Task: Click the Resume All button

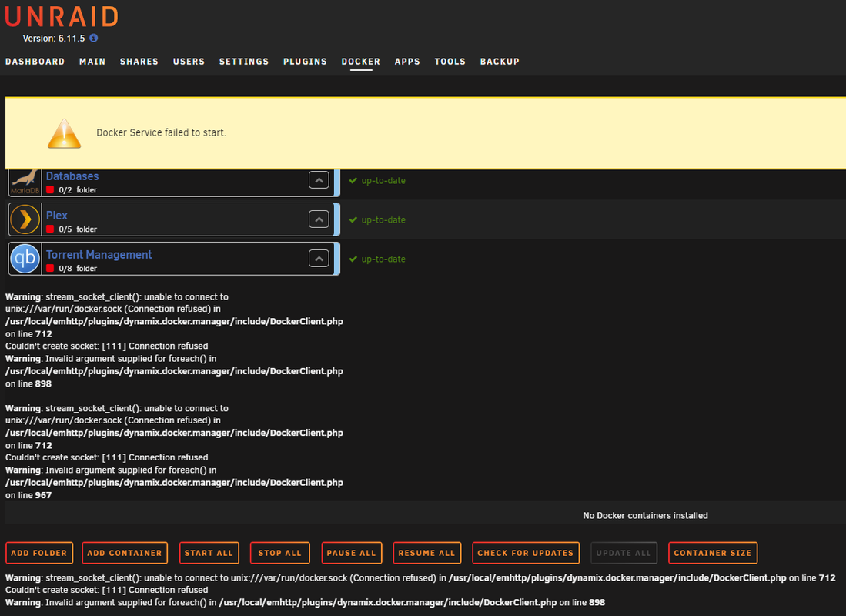Action: pos(426,553)
